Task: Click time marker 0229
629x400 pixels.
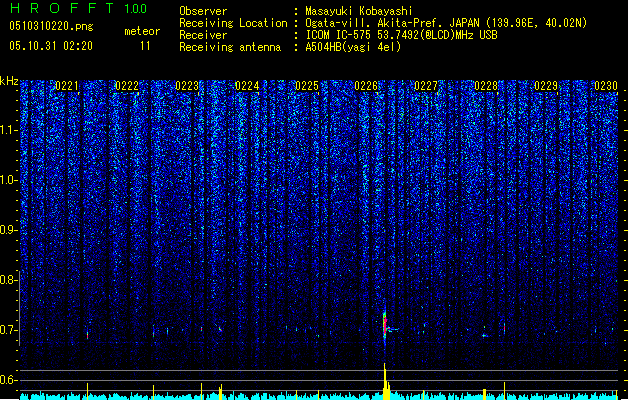Action: pyautogui.click(x=546, y=86)
